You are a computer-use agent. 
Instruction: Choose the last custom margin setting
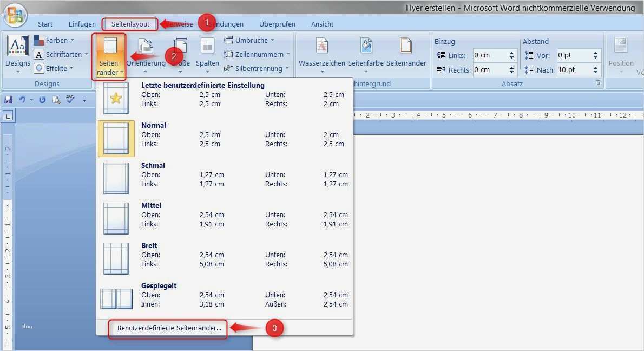(x=225, y=98)
